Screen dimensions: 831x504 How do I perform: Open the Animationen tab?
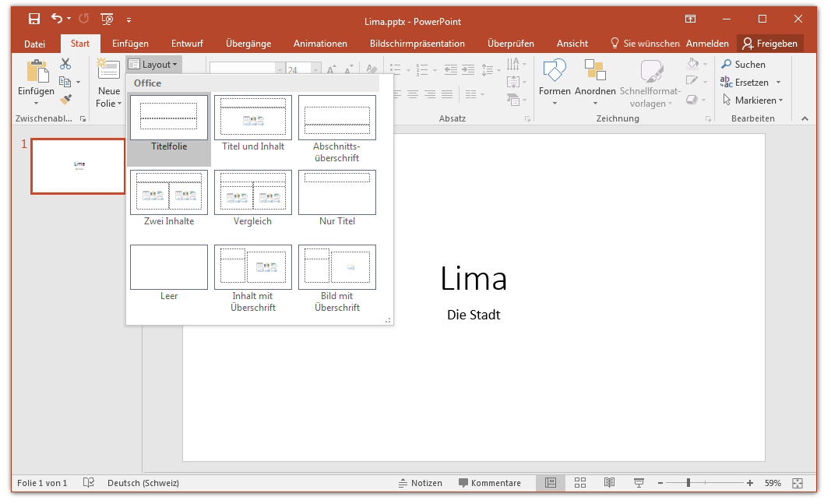(321, 44)
